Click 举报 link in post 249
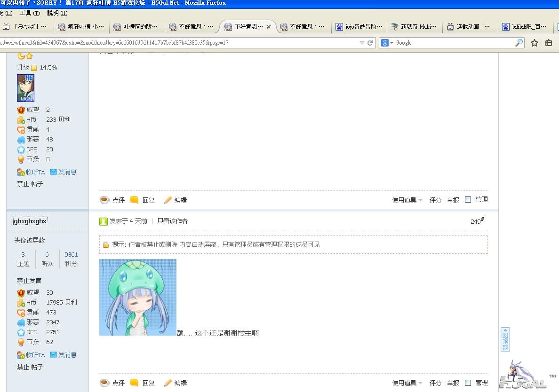Image resolution: width=559 pixels, height=392 pixels. point(453,383)
